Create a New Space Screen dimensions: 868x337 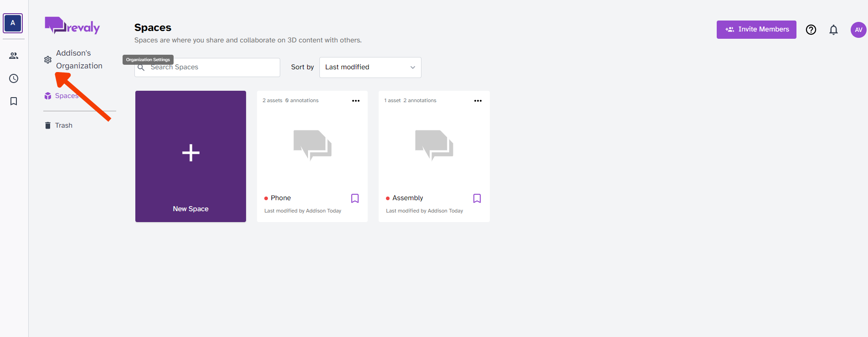click(190, 156)
